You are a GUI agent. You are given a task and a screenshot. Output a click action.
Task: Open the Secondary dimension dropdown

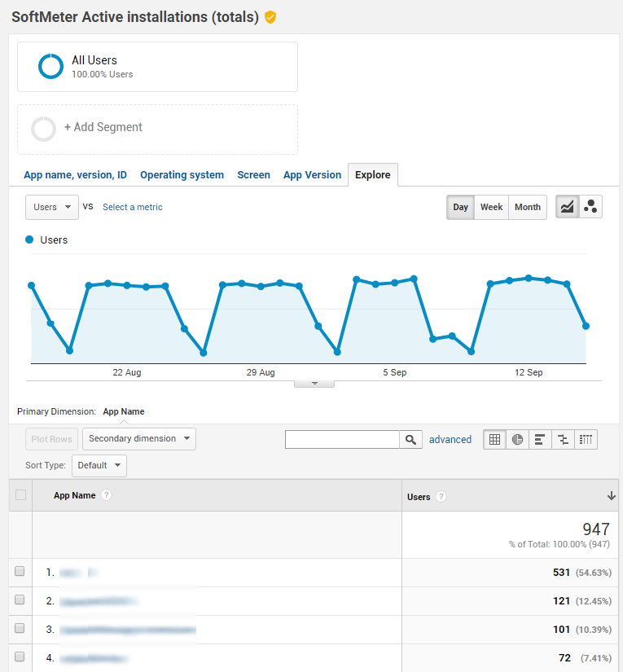(139, 439)
